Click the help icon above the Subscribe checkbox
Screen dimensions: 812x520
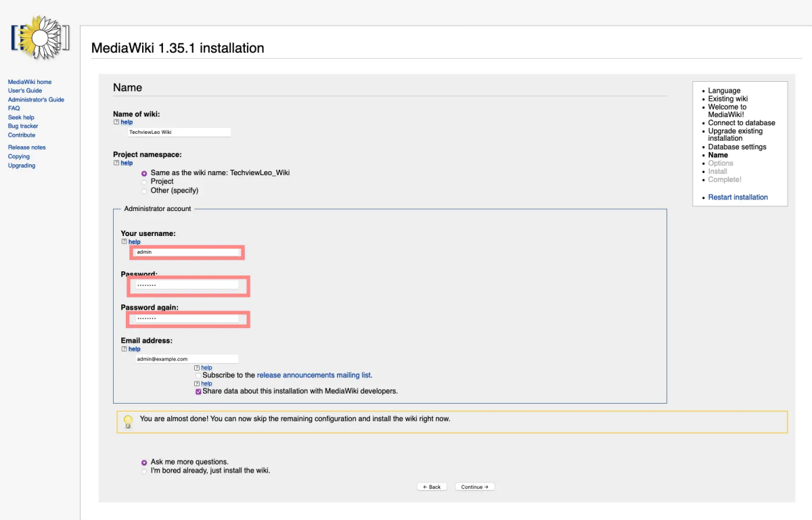pos(197,368)
